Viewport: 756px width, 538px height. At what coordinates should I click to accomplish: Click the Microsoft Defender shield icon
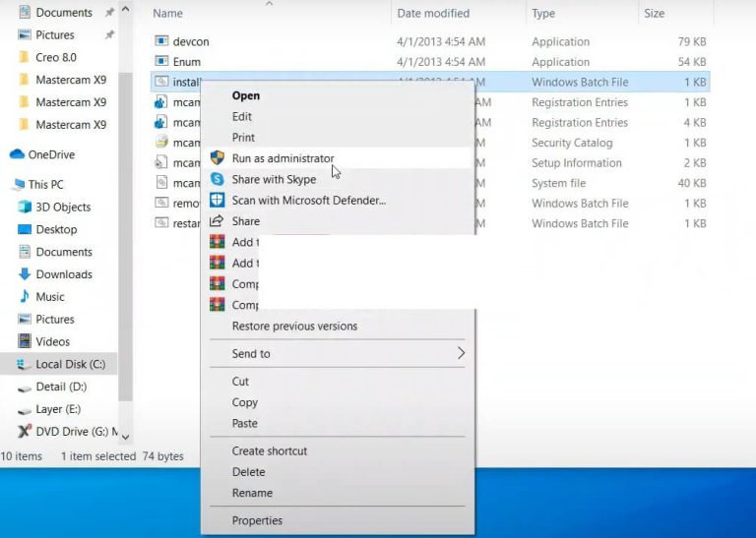218,200
